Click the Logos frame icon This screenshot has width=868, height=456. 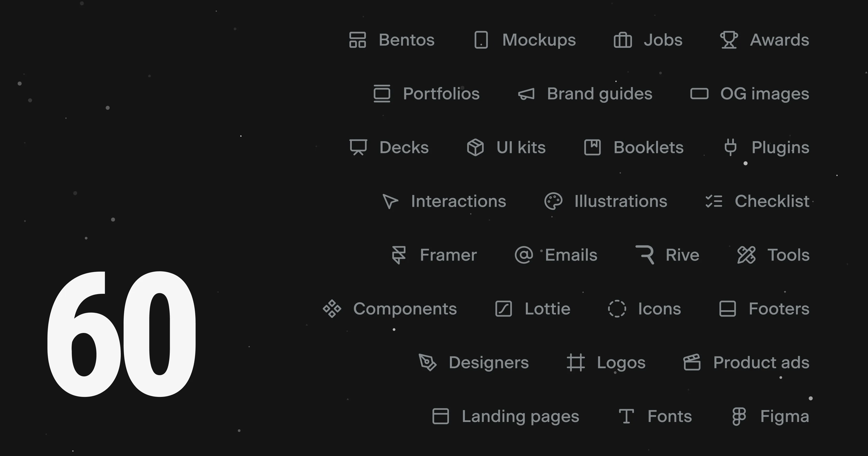(x=576, y=363)
